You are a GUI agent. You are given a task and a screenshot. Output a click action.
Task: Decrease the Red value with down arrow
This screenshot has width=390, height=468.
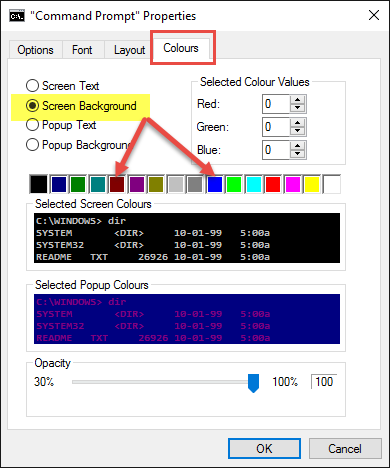[297, 108]
